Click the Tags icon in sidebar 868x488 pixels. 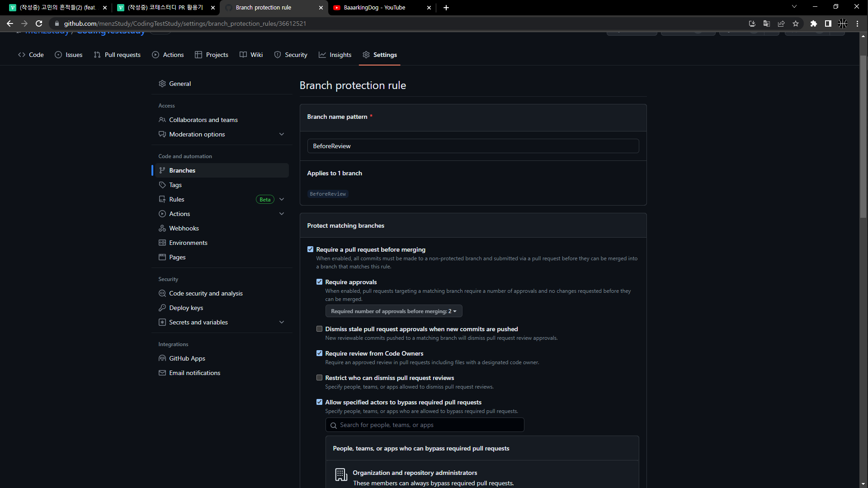pos(162,185)
